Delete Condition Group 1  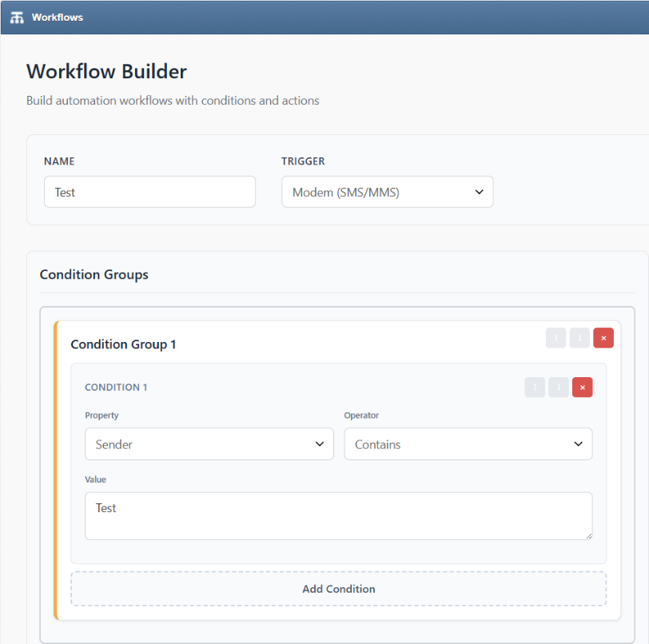pos(603,338)
